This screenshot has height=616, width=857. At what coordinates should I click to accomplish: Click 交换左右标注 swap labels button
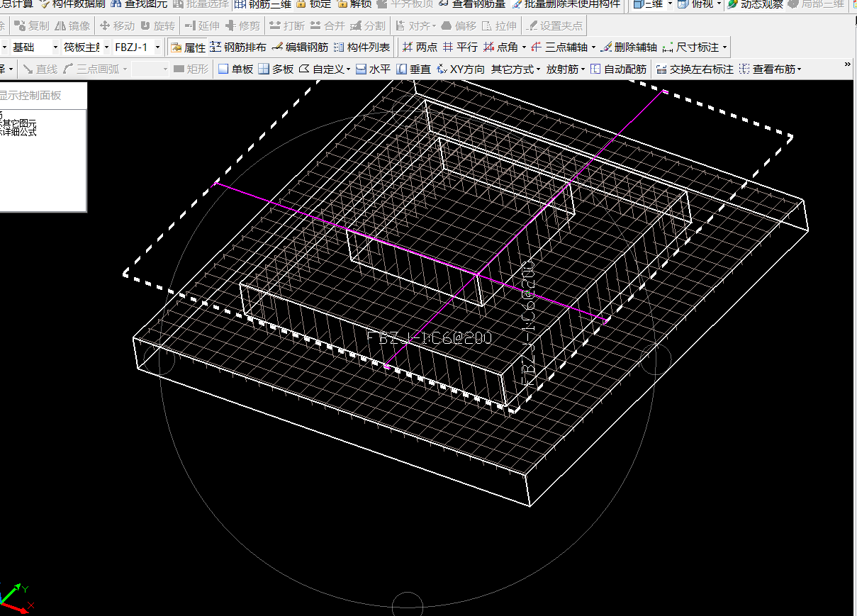[695, 69]
